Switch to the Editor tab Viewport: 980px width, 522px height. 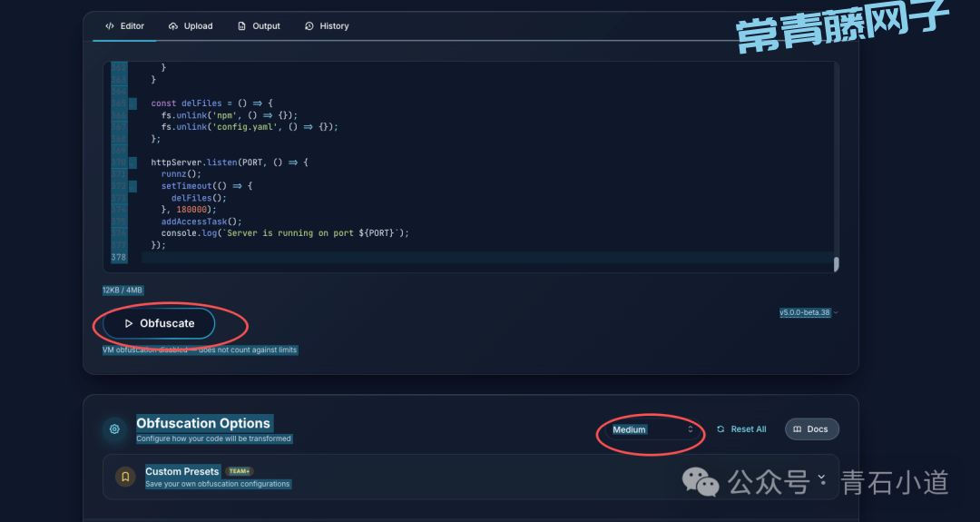click(x=124, y=26)
